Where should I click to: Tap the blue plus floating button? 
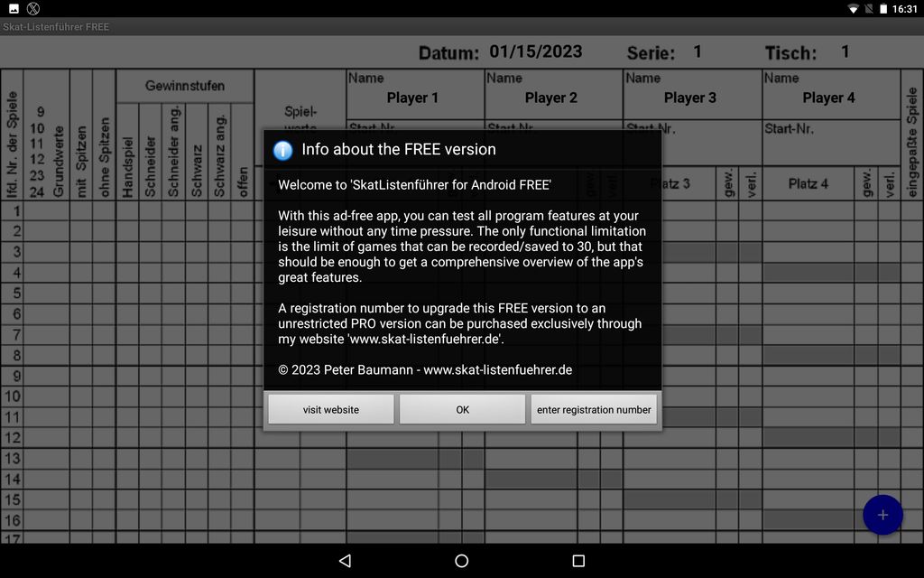point(882,515)
